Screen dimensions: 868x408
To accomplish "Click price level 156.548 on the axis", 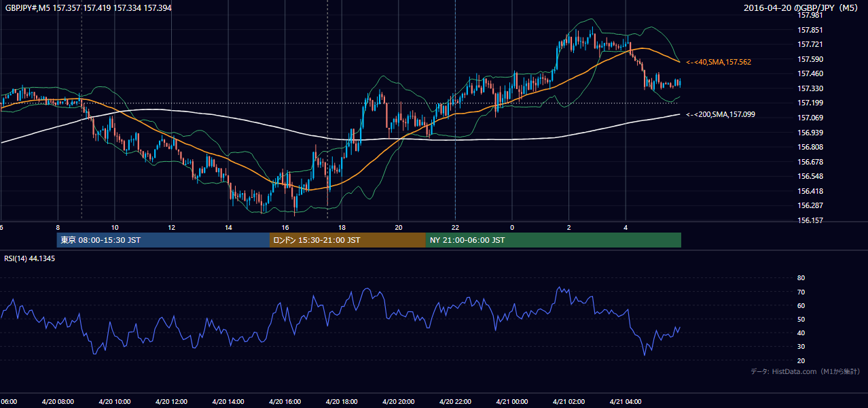I will pyautogui.click(x=810, y=176).
